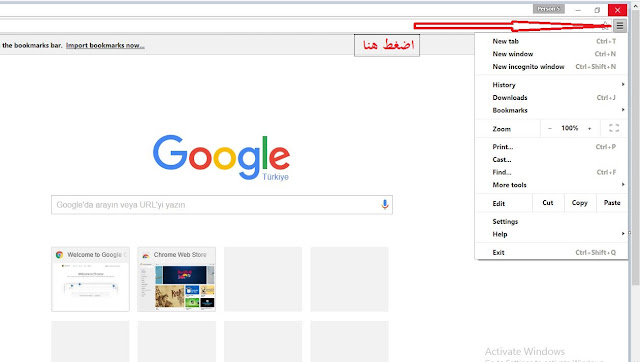
Task: Open the Welcome to Google Chrome thumbnail
Action: [x=90, y=279]
